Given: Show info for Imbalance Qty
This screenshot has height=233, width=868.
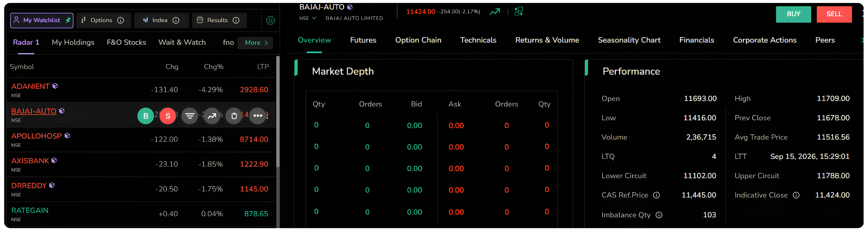Looking at the screenshot, I should click(659, 215).
